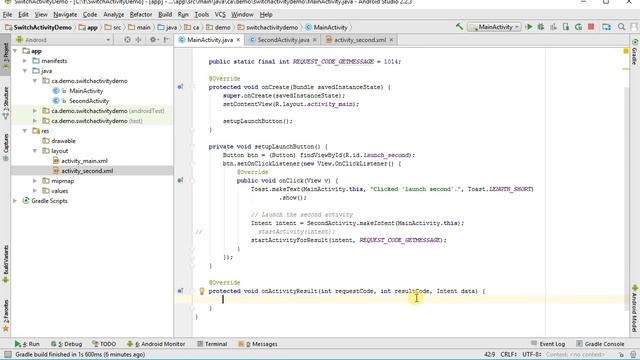
Task: Click the scroll from source icon in Project panel
Action: click(x=127, y=40)
